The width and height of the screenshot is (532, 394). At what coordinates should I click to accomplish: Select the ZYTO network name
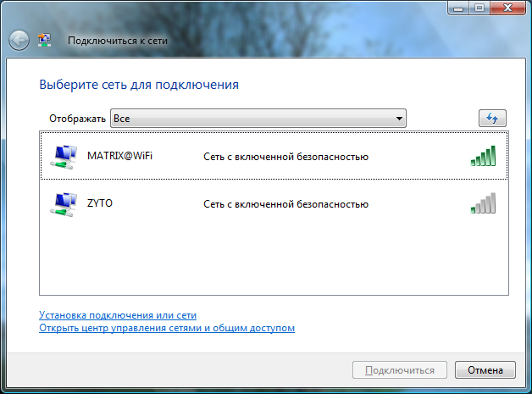point(100,203)
